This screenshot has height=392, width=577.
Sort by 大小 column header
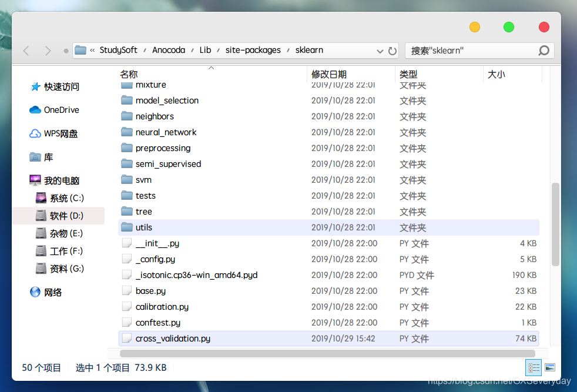[496, 75]
